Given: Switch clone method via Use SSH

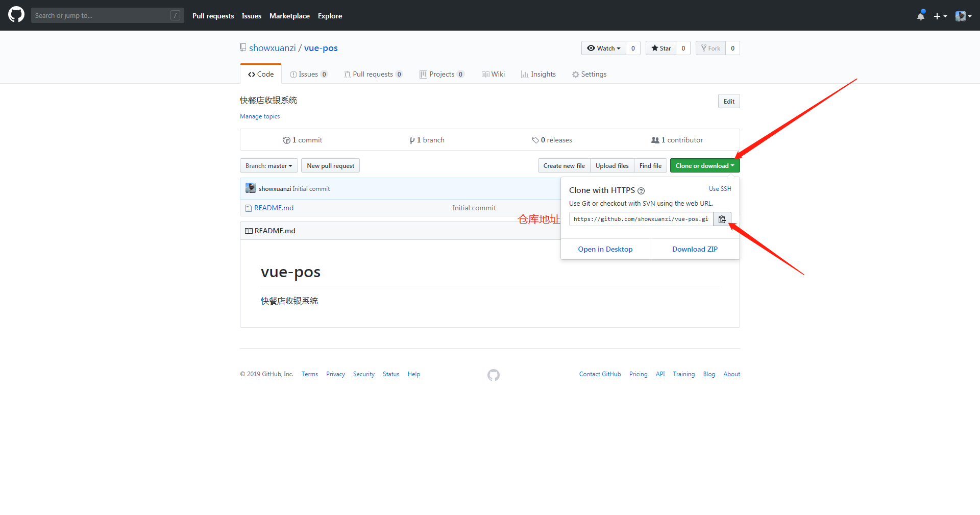Looking at the screenshot, I should pyautogui.click(x=720, y=189).
